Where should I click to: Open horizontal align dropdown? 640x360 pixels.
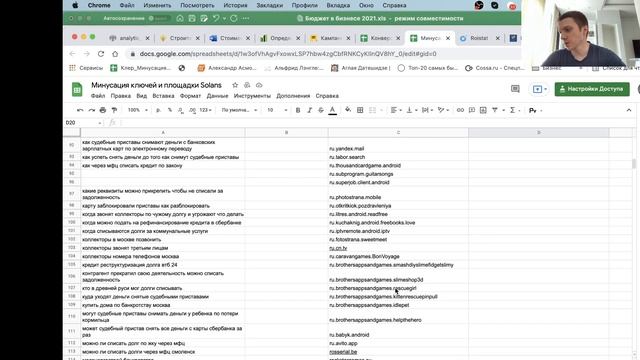pyautogui.click(x=396, y=110)
